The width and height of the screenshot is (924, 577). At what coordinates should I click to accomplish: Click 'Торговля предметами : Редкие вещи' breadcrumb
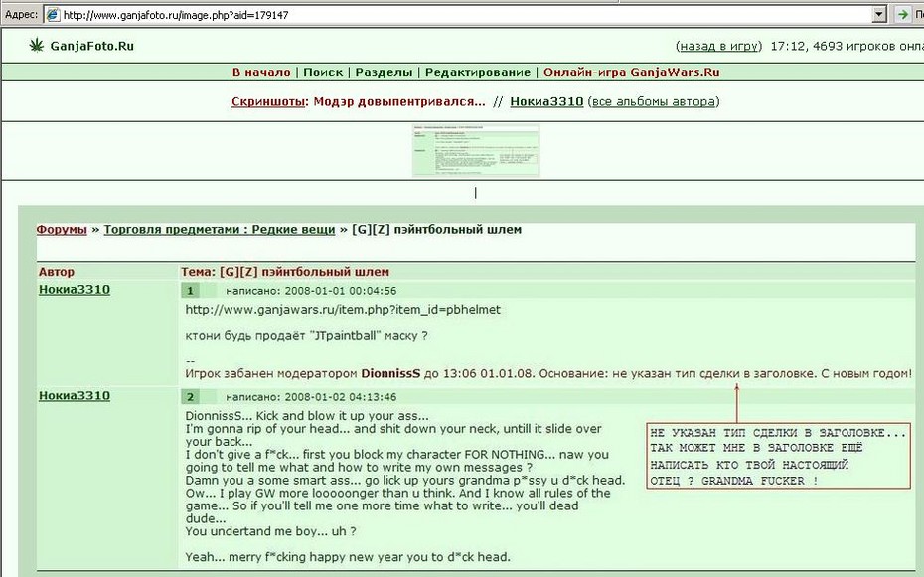pos(220,229)
